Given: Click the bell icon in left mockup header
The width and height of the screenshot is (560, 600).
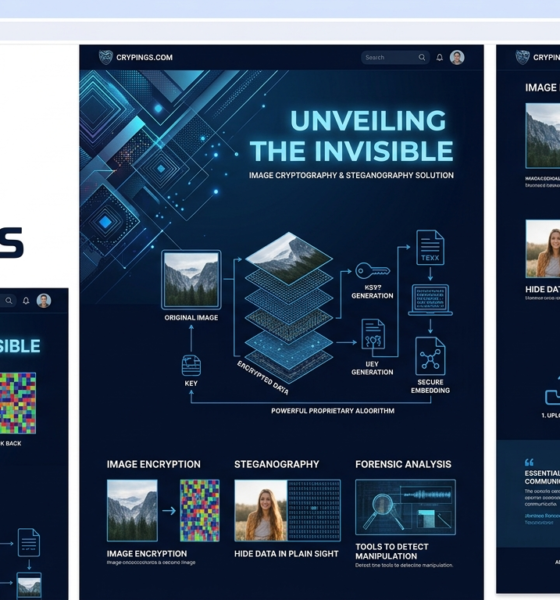Looking at the screenshot, I should pyautogui.click(x=26, y=301).
